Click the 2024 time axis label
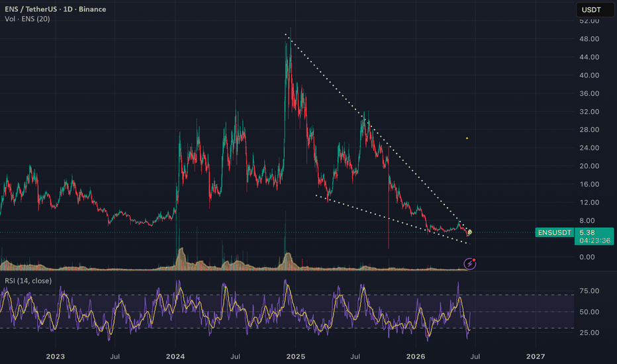The image size is (617, 364). point(175,357)
